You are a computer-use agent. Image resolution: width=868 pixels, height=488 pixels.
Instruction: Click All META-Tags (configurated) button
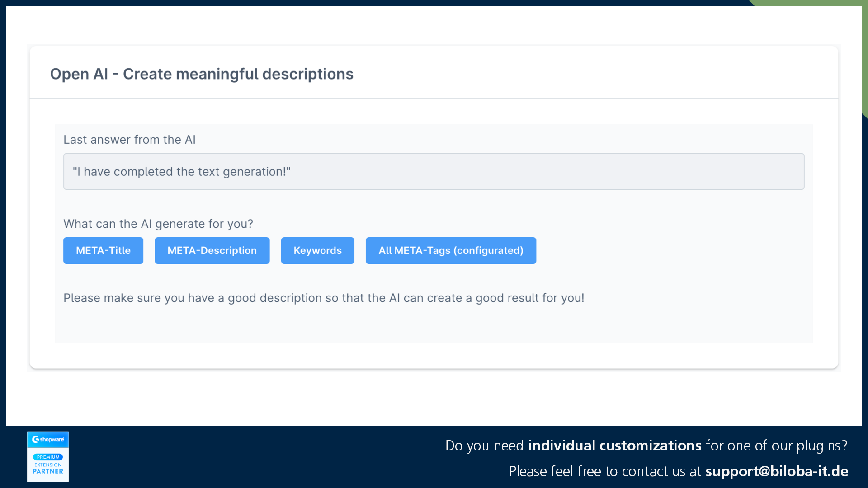click(x=451, y=250)
